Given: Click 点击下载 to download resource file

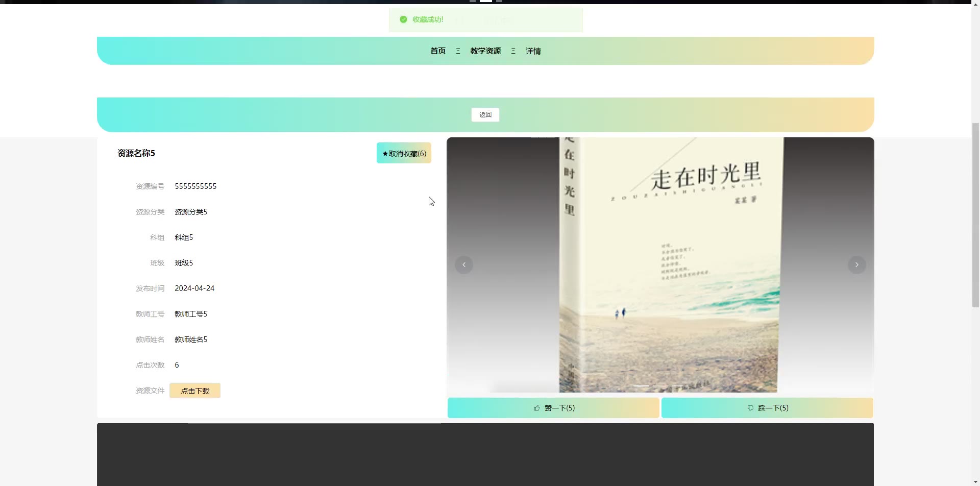Looking at the screenshot, I should click(195, 391).
